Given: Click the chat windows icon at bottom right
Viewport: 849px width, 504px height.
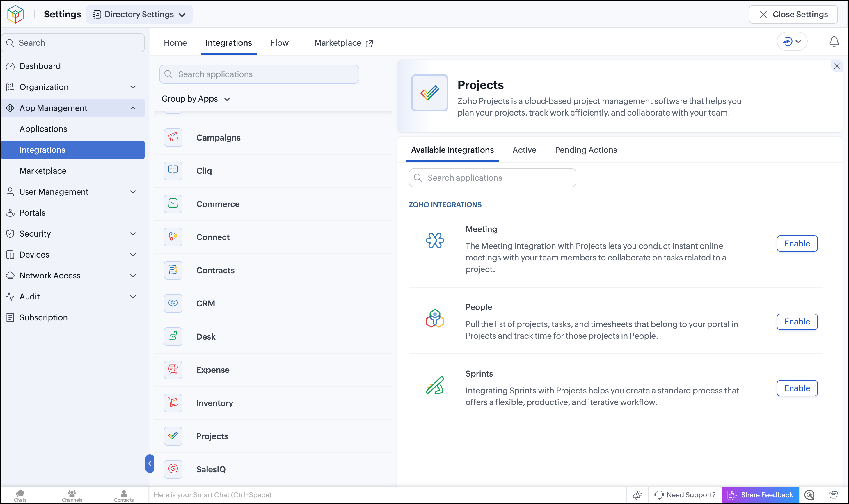Looking at the screenshot, I should pos(833,495).
